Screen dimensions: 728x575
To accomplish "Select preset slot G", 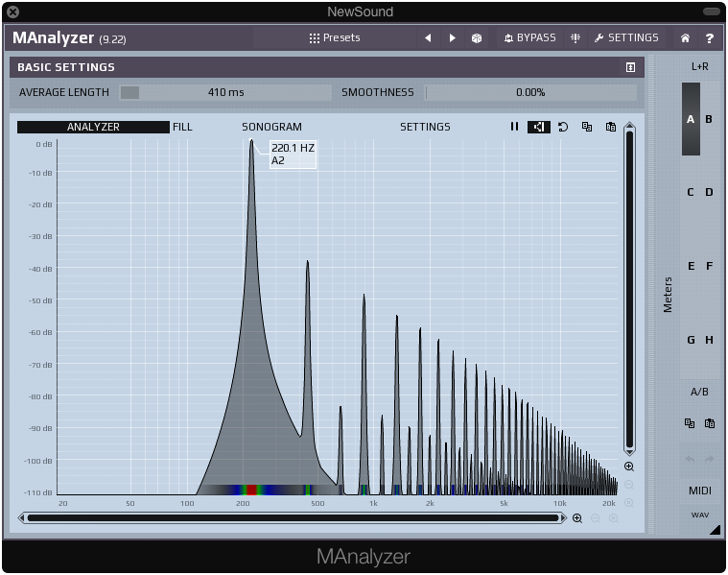I will click(691, 340).
